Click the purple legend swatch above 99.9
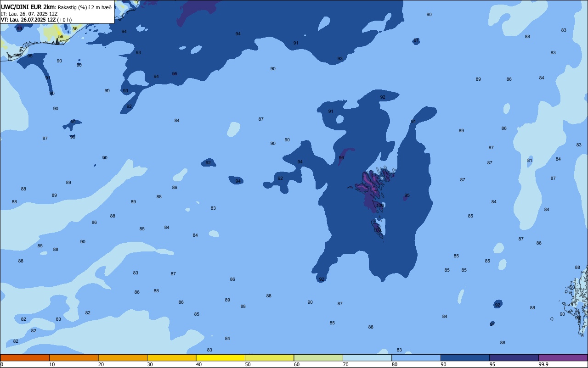Screen dimensions: 588x368 [x=563, y=357]
